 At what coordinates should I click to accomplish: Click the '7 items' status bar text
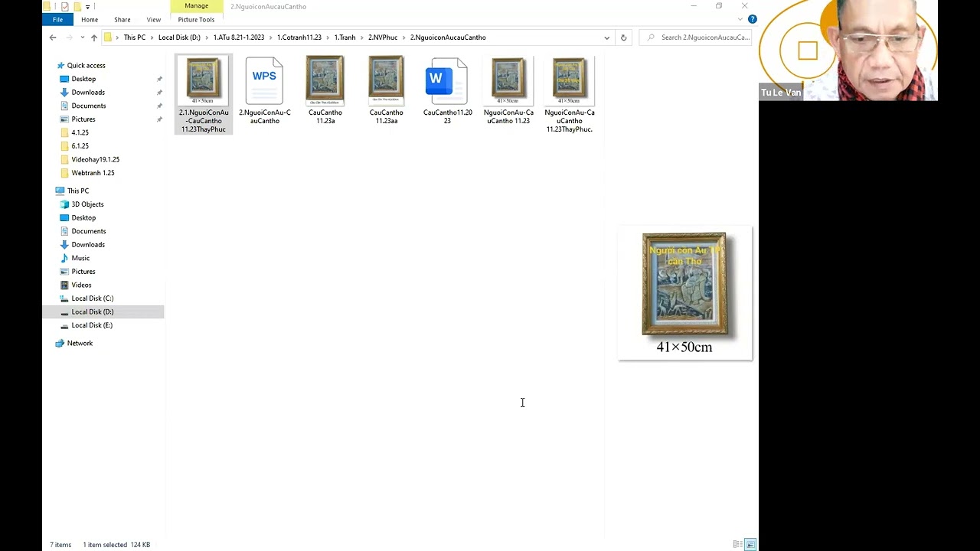point(60,545)
